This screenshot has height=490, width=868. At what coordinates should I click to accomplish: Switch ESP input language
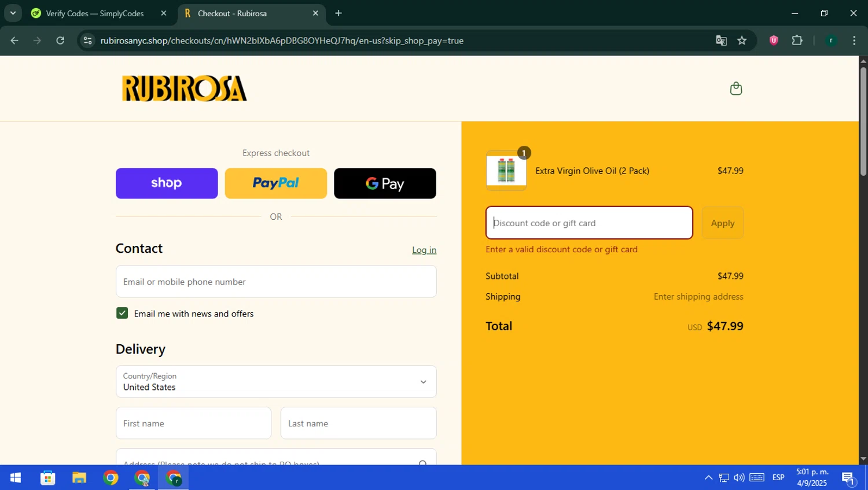778,478
